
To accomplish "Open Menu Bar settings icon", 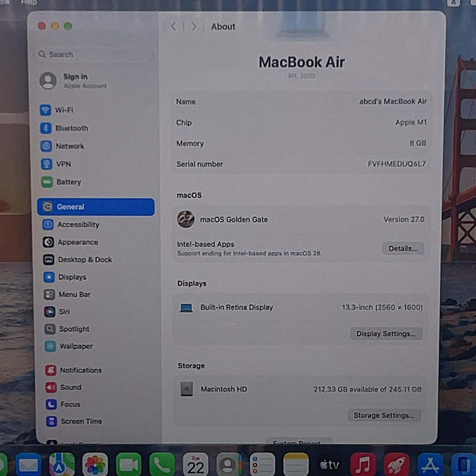I will pyautogui.click(x=49, y=294).
